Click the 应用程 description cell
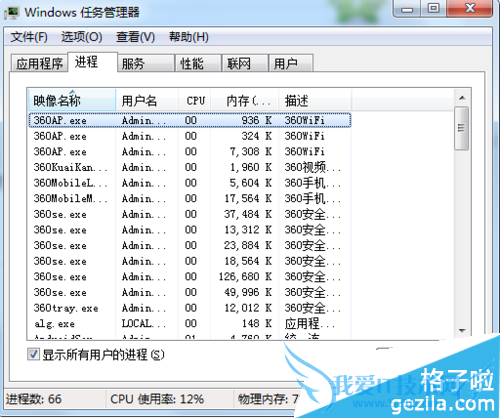 309,323
